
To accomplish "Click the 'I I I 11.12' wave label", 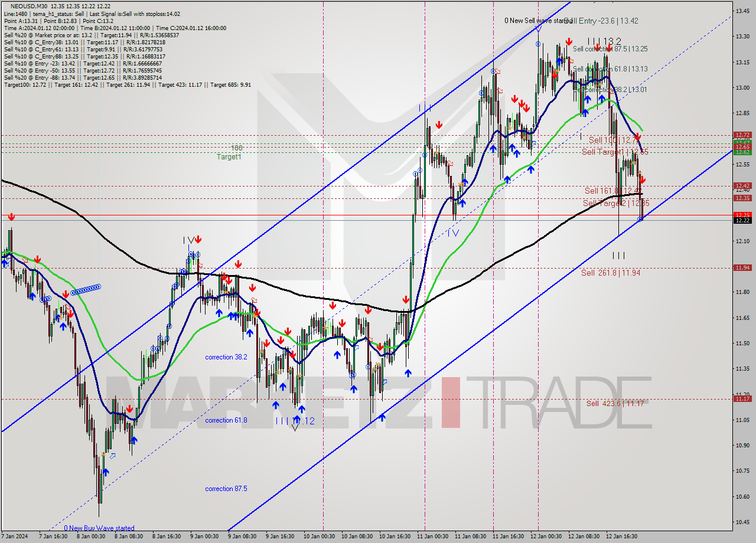I will [x=295, y=421].
